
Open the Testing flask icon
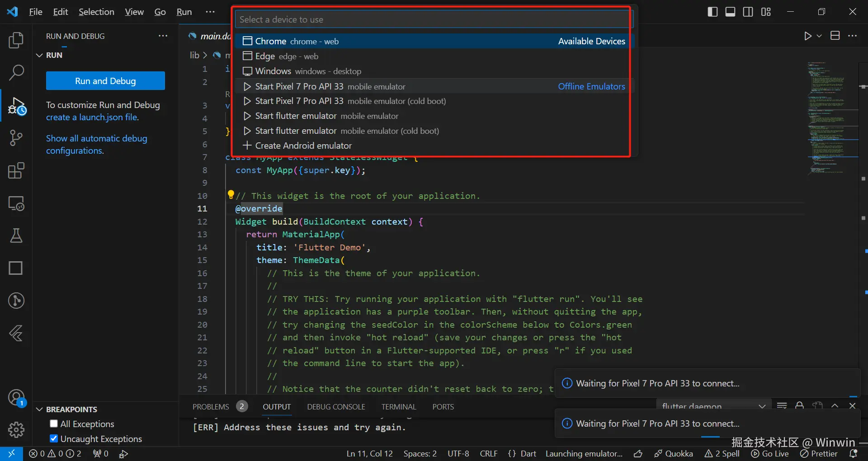16,235
